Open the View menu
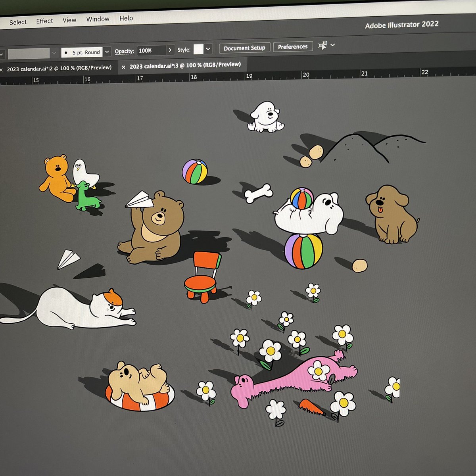The image size is (476, 476). click(69, 20)
